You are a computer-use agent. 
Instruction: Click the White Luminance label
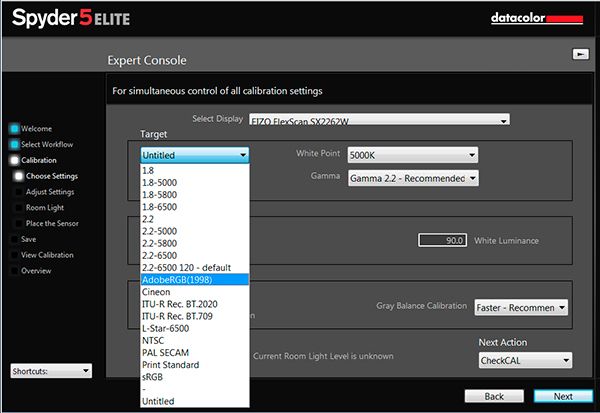coord(506,241)
